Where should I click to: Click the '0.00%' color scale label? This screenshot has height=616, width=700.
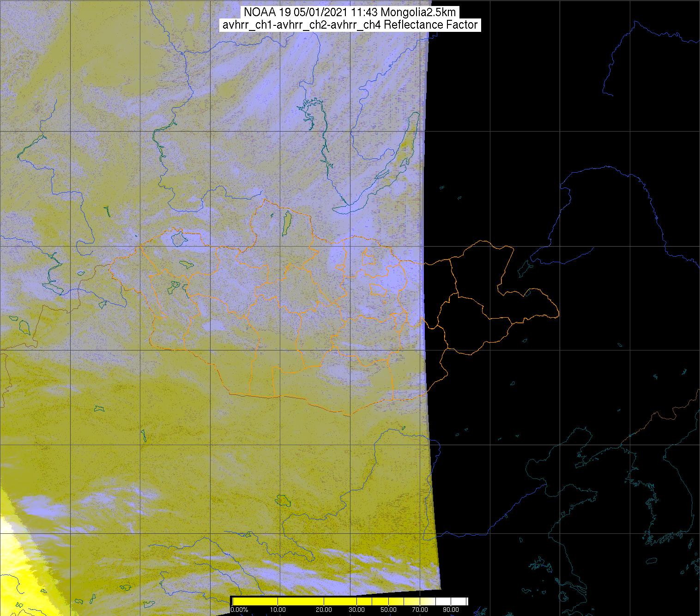tap(239, 610)
